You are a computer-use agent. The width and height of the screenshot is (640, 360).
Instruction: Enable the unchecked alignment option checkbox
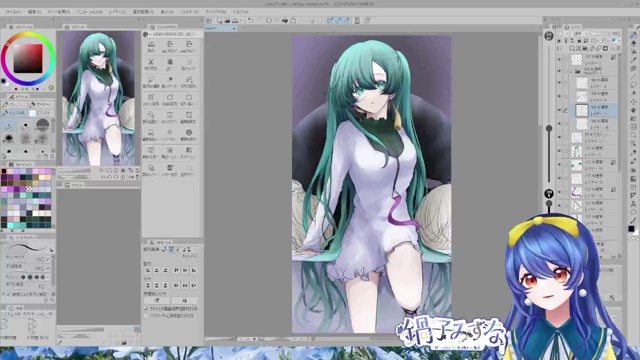click(x=146, y=316)
